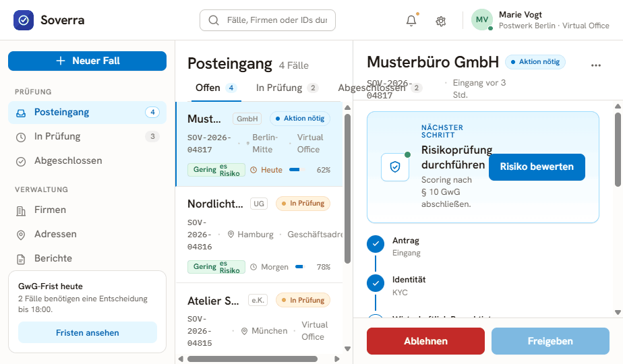The height and width of the screenshot is (364, 623).
Task: Click the checkmark icon beside Abgeschlossen
Action: point(21,161)
